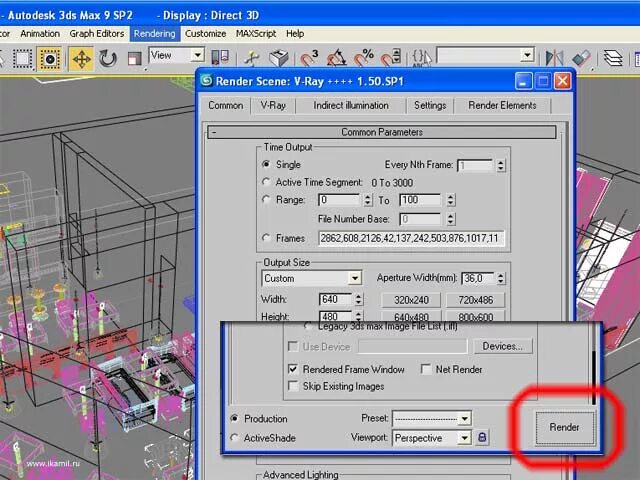Activate the Select and Rotate tool
This screenshot has height=480, width=640.
click(x=108, y=59)
